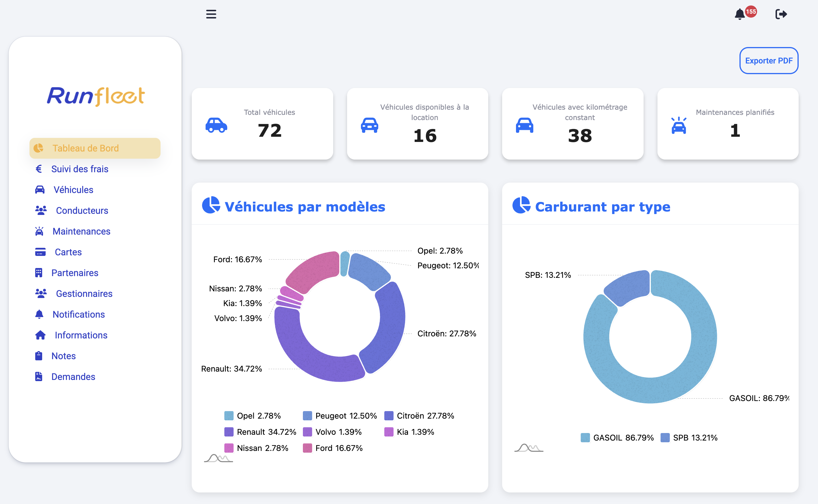Click the pie chart icon beside Véhicules par modèles
This screenshot has height=504, width=818.
point(211,205)
